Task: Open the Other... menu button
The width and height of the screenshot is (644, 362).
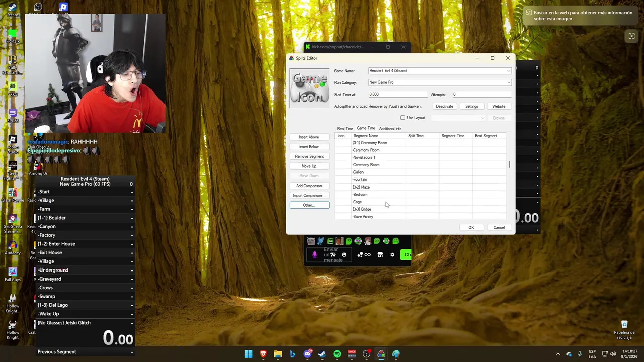Action: point(309,205)
